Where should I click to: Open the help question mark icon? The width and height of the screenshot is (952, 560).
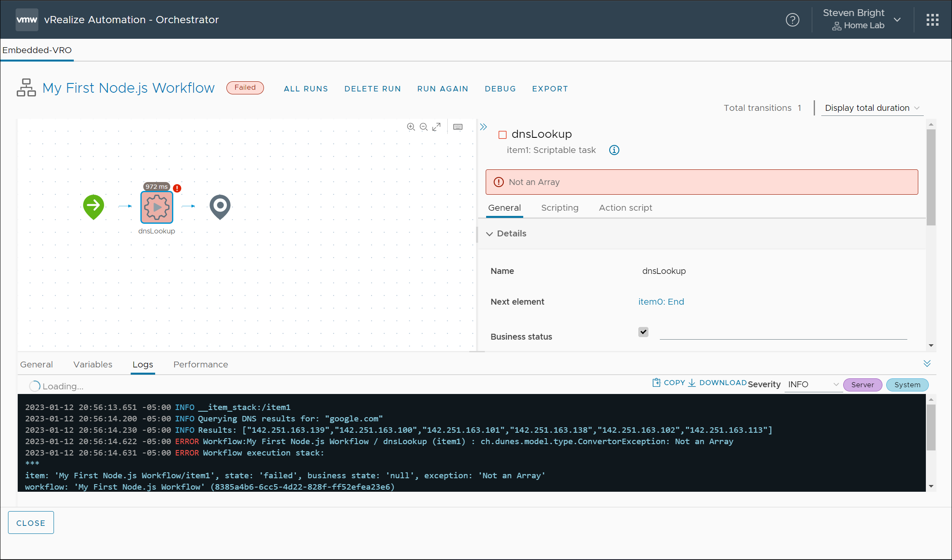pyautogui.click(x=792, y=20)
